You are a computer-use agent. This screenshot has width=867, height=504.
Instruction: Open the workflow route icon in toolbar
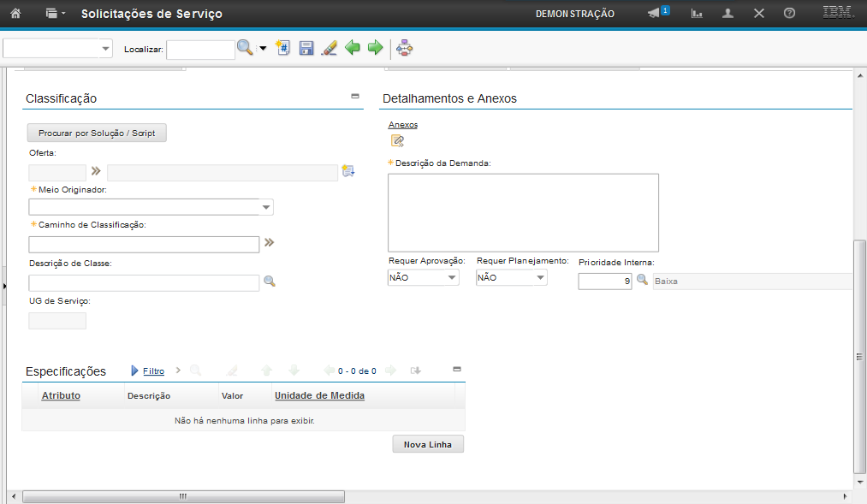tap(405, 49)
